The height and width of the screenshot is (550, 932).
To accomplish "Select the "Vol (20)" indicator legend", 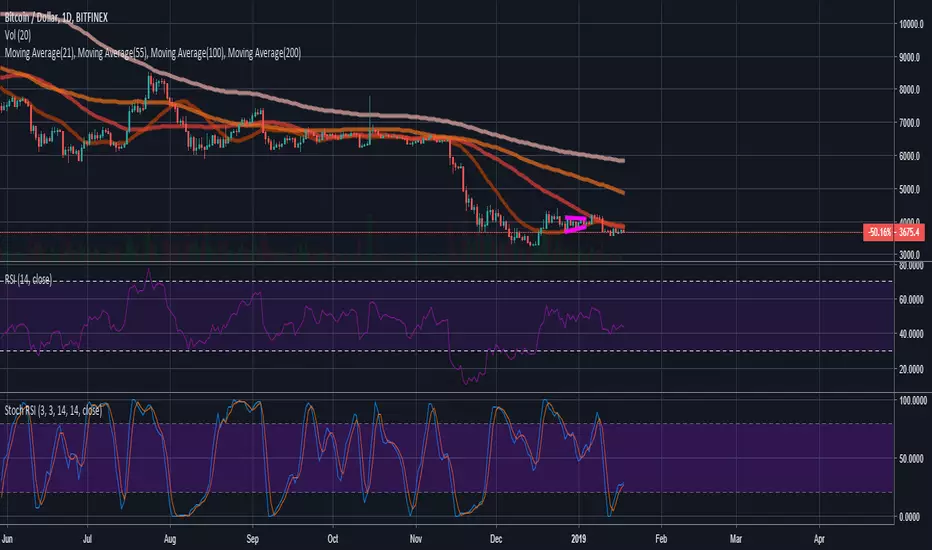I will coord(18,35).
